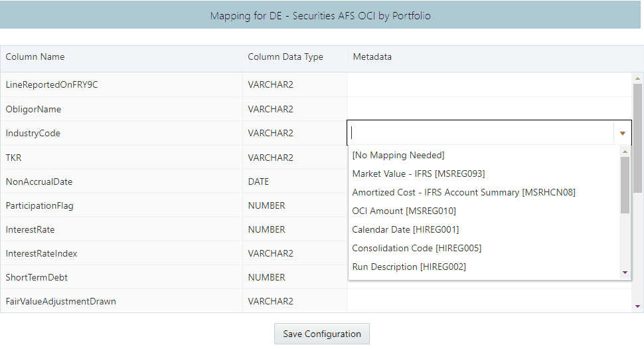Click the Column Data Type header
Screen dimensions: 644x349
pos(285,57)
